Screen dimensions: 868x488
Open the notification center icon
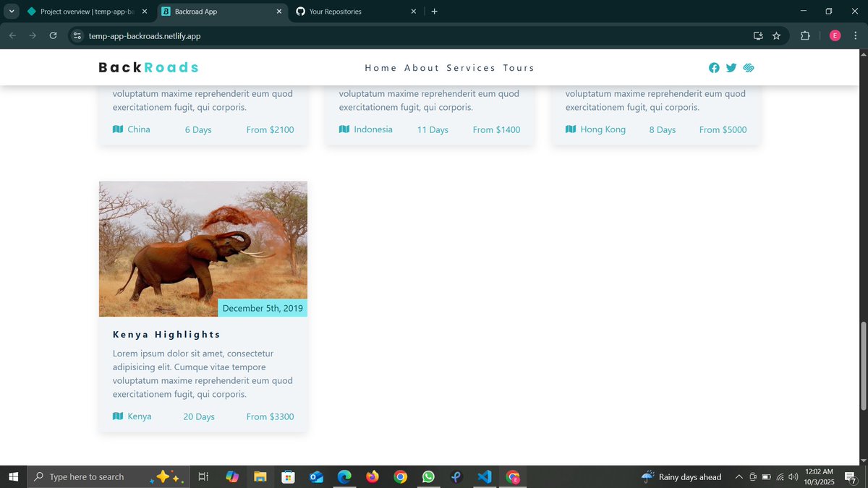pos(851,477)
